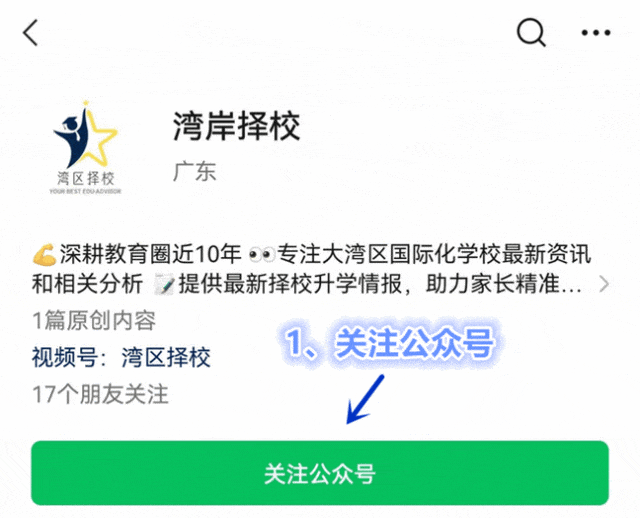Image resolution: width=640 pixels, height=518 pixels.
Task: Tap the flexed arm emoji in description
Action: 44,254
